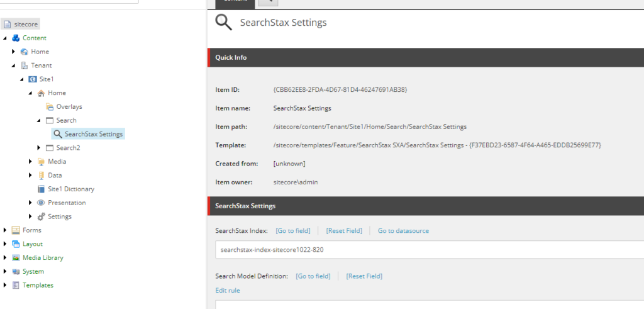Select the Site1 Dictionary tree item
Screen dimensions: 644x309
click(x=71, y=189)
